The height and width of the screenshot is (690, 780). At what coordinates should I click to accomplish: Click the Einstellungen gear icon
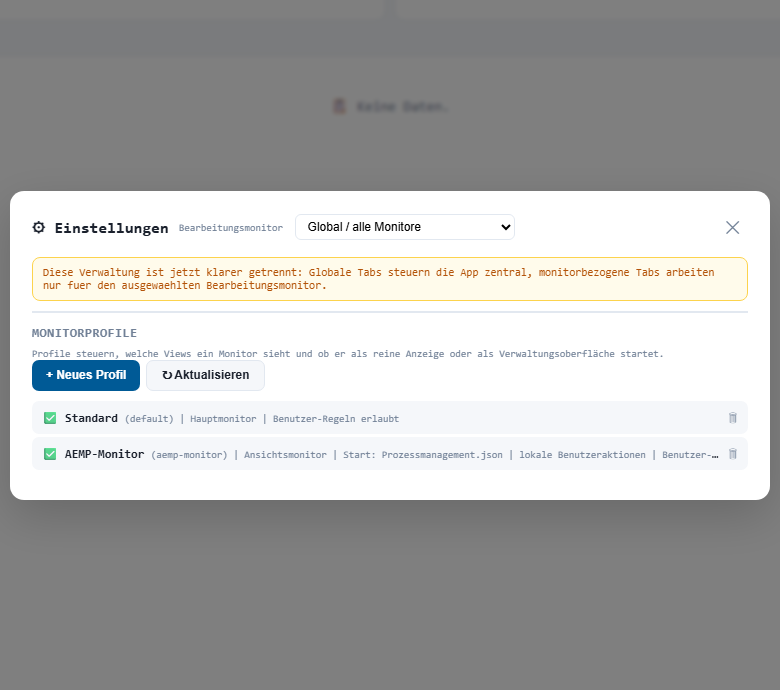click(x=39, y=227)
